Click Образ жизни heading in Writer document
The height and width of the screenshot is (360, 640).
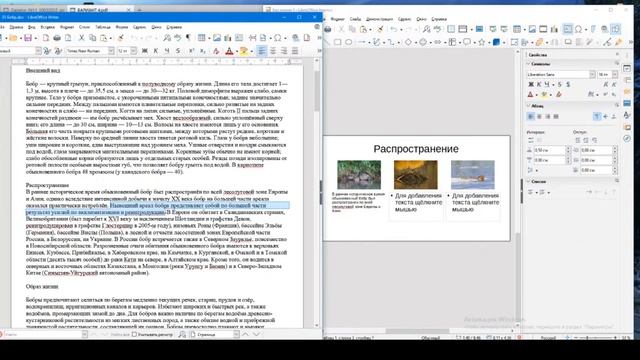point(42,287)
